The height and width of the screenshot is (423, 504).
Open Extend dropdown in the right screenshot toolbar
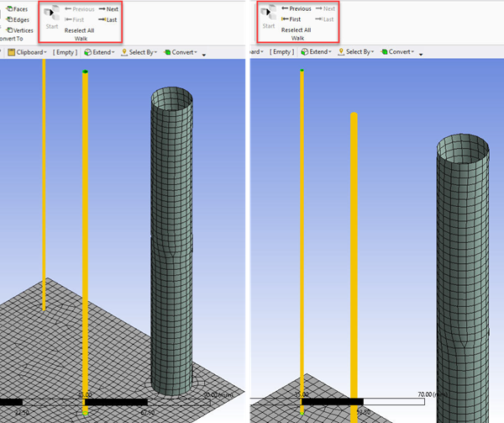coord(316,51)
